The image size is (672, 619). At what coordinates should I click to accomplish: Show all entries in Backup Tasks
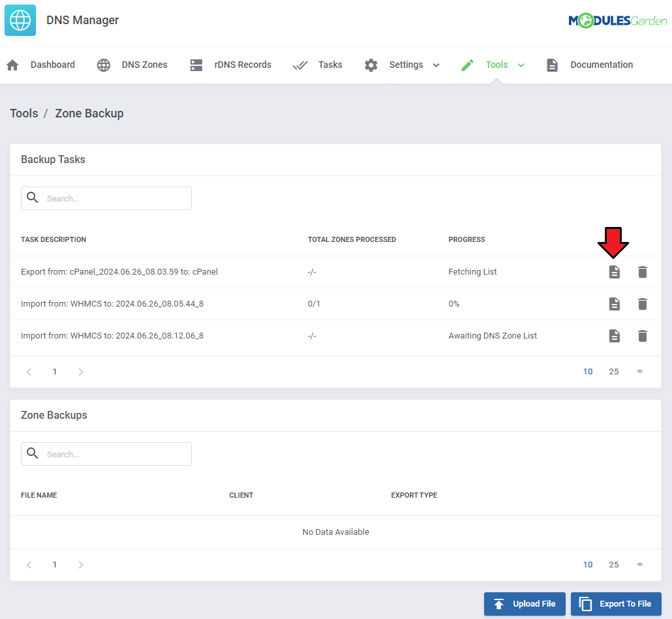[x=640, y=371]
